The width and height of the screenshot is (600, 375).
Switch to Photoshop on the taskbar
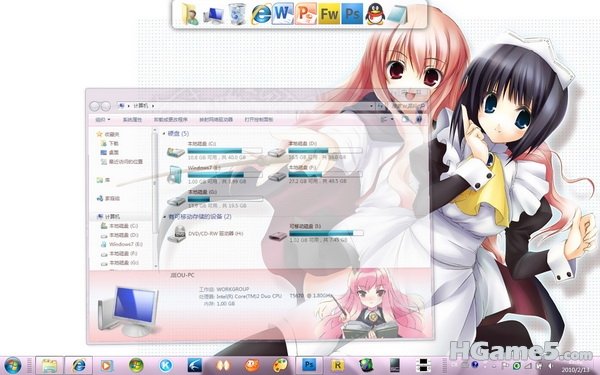(309, 365)
